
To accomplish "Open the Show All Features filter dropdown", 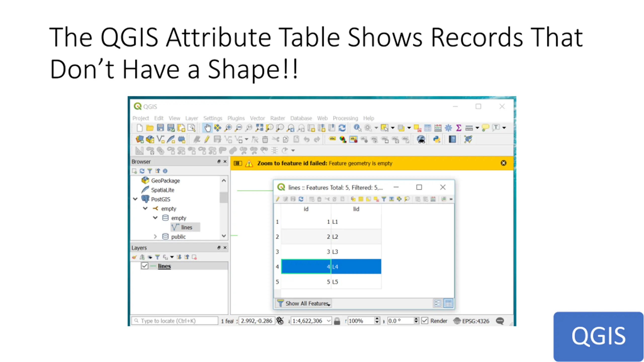I will point(304,303).
